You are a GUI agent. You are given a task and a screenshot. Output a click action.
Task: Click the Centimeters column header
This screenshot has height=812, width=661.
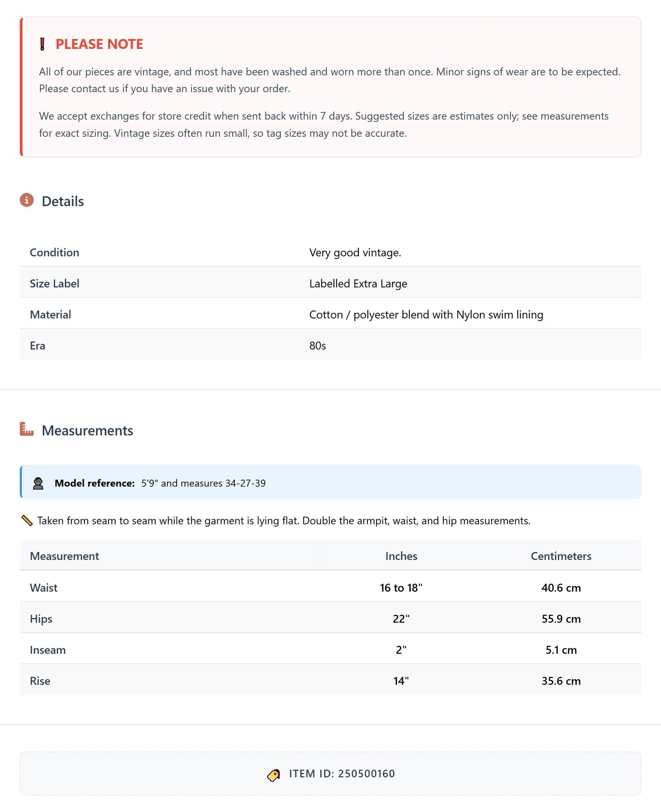[561, 556]
